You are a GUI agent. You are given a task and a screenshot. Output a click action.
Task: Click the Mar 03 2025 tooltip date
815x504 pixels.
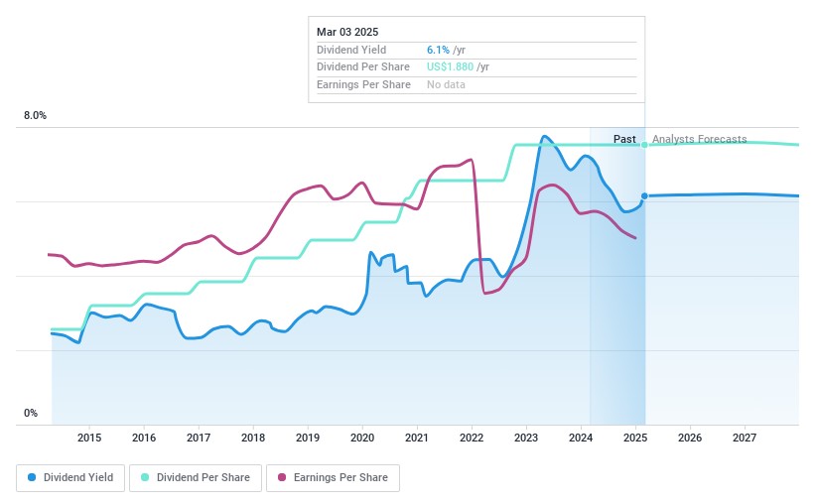tap(347, 32)
